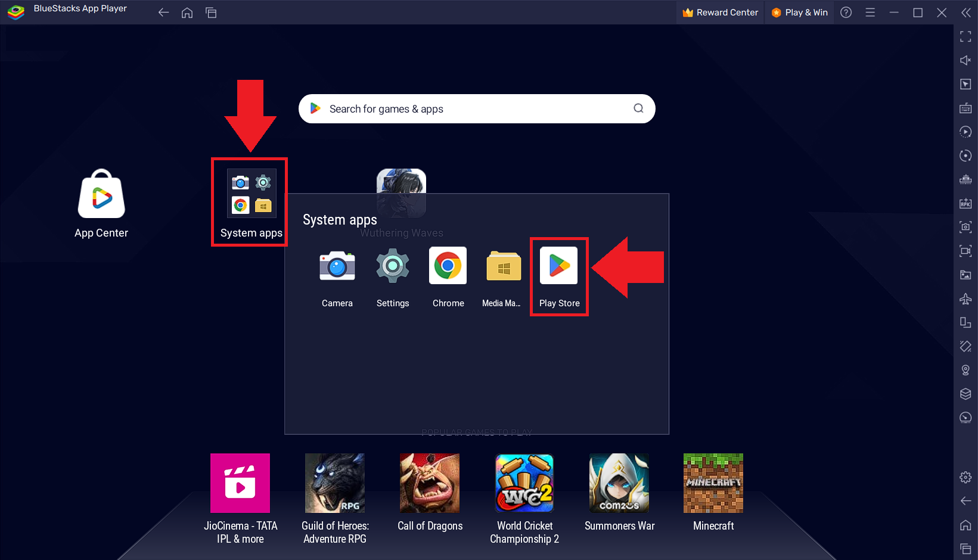Open the performance meter in the sidebar

(965, 418)
